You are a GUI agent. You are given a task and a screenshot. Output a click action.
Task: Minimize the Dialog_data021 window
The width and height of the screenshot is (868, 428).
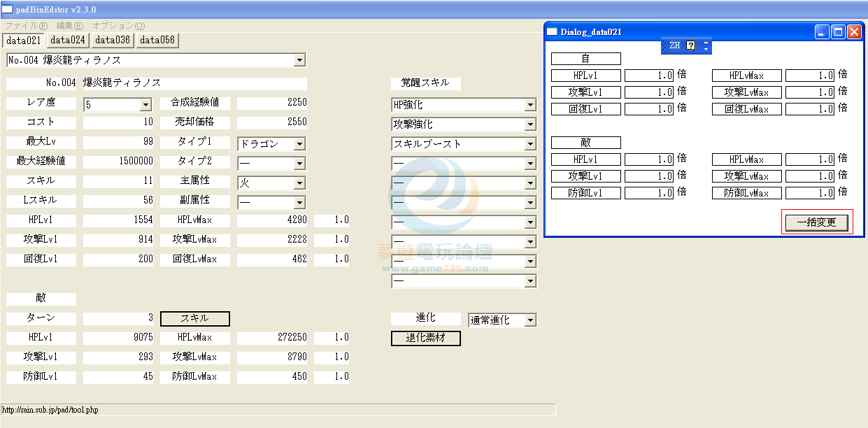point(822,31)
